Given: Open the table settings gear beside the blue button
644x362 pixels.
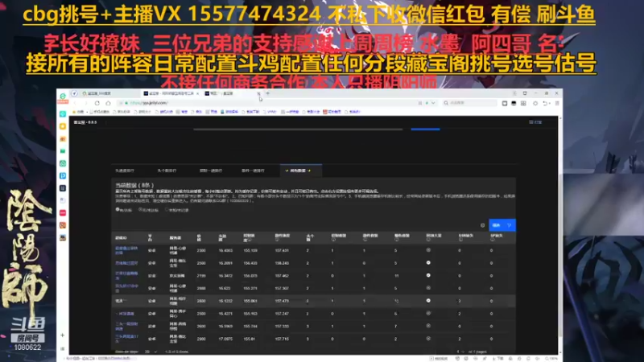Looking at the screenshot, I should 482,225.
